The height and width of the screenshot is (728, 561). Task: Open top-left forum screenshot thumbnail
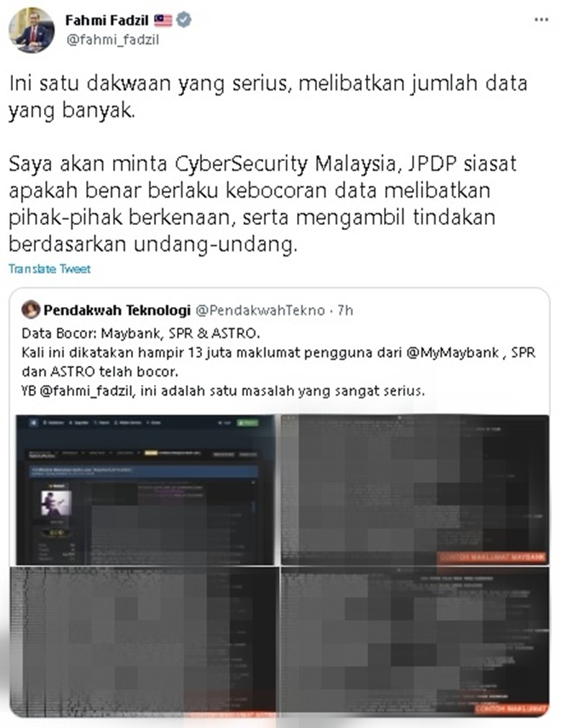pyautogui.click(x=145, y=490)
